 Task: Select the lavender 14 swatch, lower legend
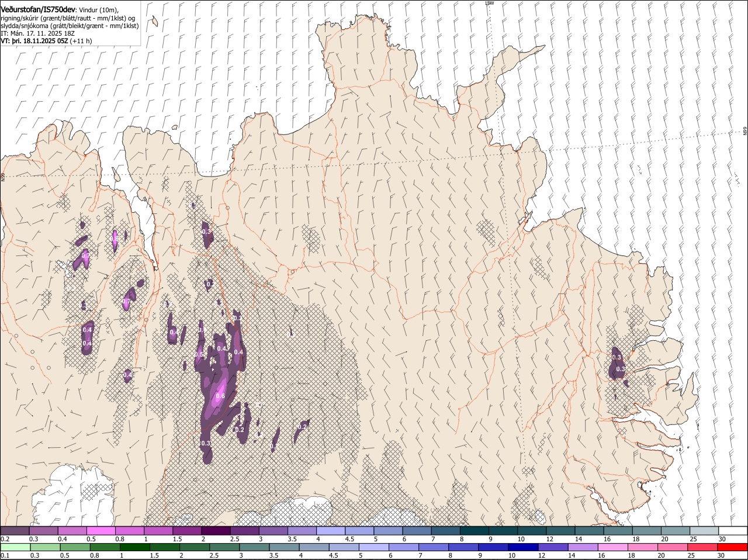tap(583, 547)
